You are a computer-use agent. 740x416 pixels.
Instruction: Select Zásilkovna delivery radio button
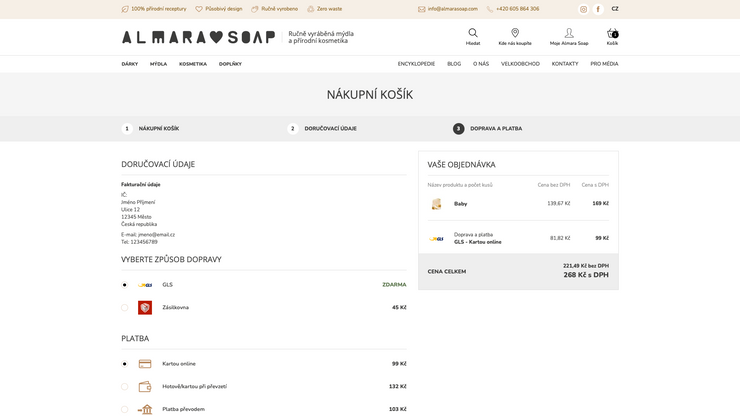coord(125,308)
